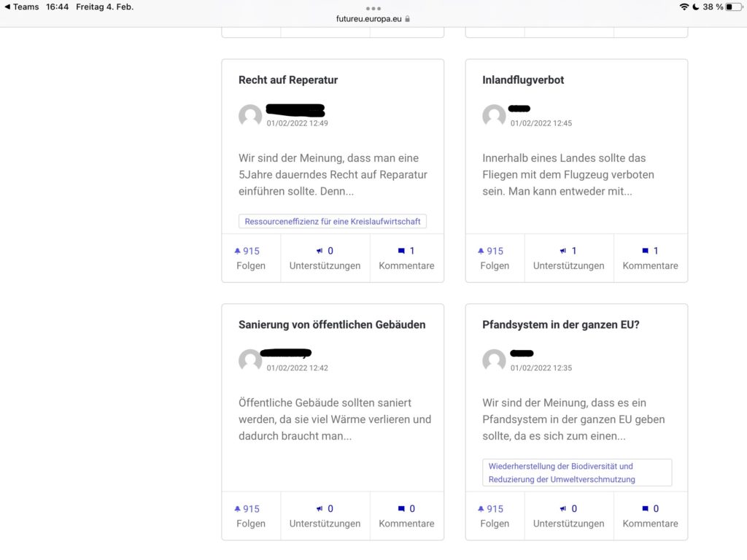The height and width of the screenshot is (560, 747).
Task: Click the bell icon on Pfandsystem card
Action: [x=481, y=509]
